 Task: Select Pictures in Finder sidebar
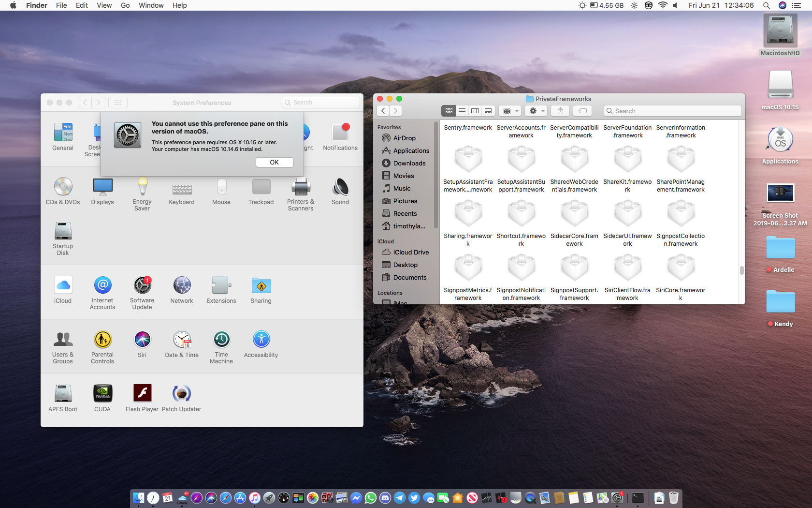(x=400, y=201)
